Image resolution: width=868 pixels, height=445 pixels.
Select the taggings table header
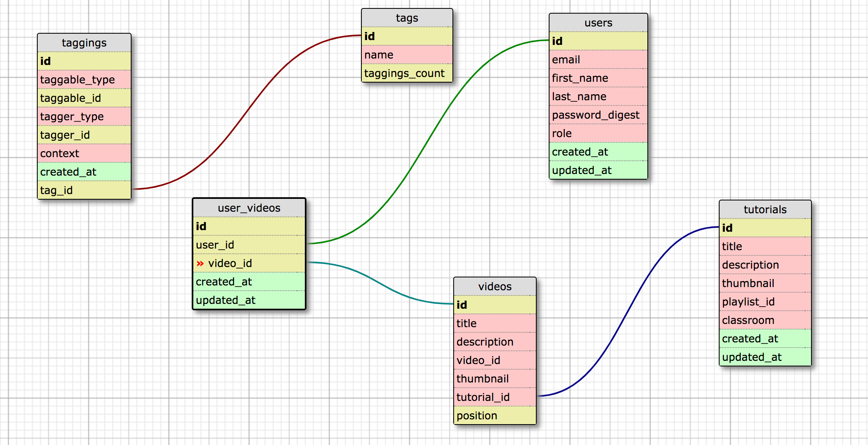[x=84, y=43]
